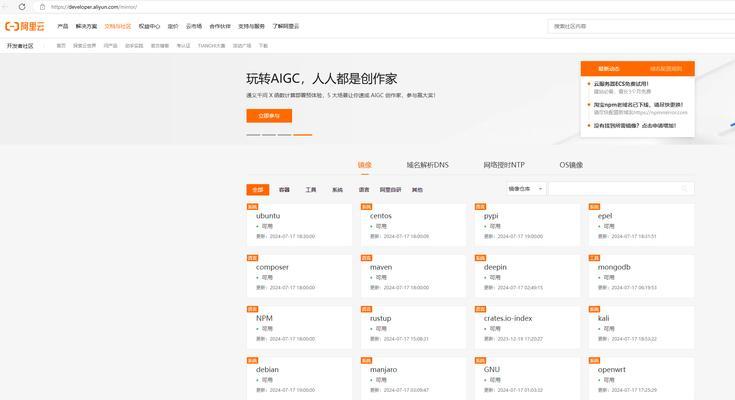This screenshot has width=735, height=400.
Task: Select the 阿里自研 category filter
Action: pos(390,190)
